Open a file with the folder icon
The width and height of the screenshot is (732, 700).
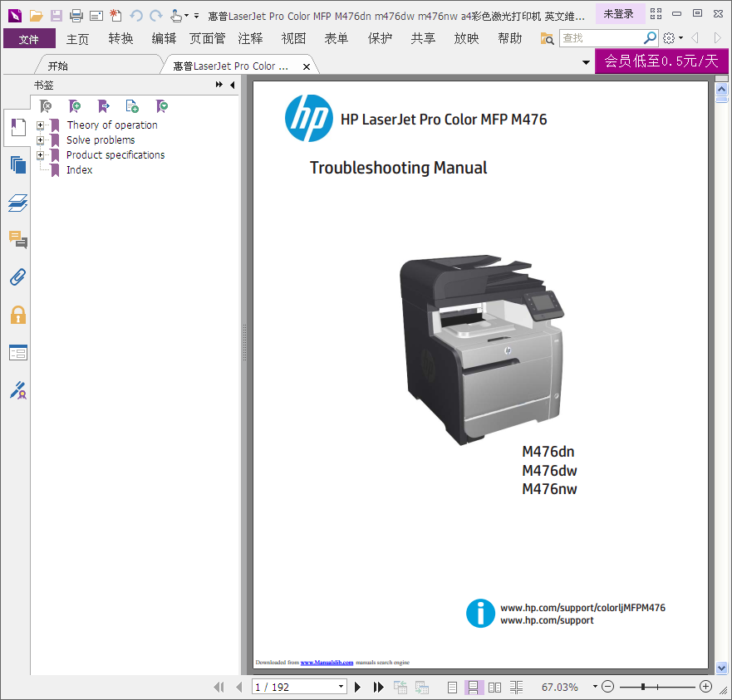point(36,16)
